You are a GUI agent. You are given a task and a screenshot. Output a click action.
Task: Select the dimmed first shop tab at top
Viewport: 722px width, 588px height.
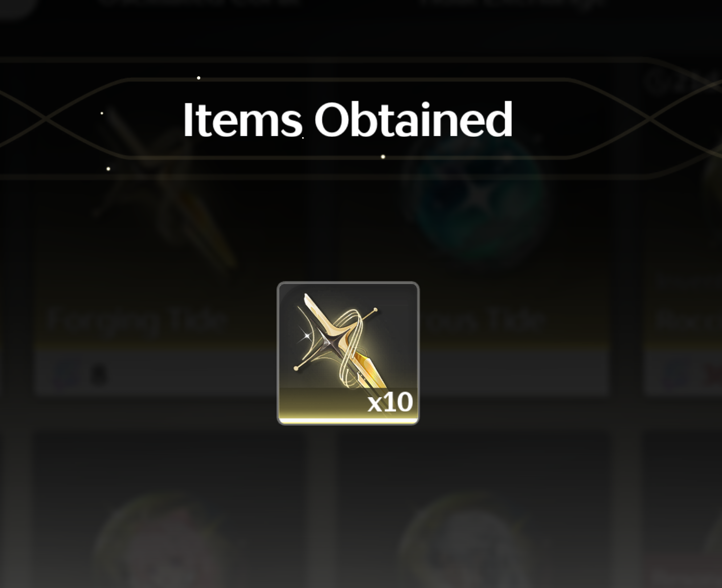tap(200, 3)
